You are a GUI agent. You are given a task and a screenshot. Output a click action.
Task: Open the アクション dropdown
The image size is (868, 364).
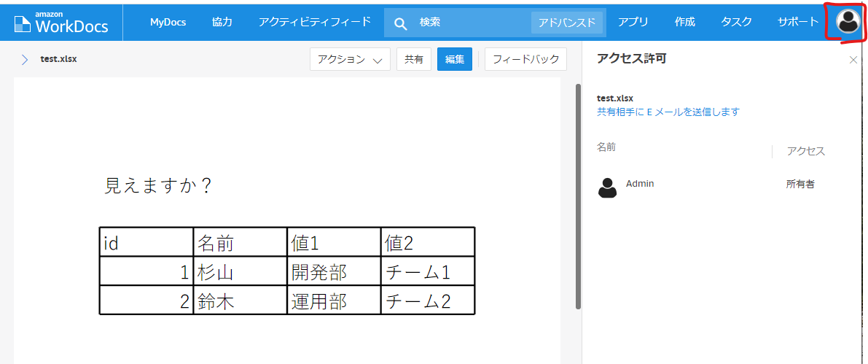pyautogui.click(x=350, y=59)
